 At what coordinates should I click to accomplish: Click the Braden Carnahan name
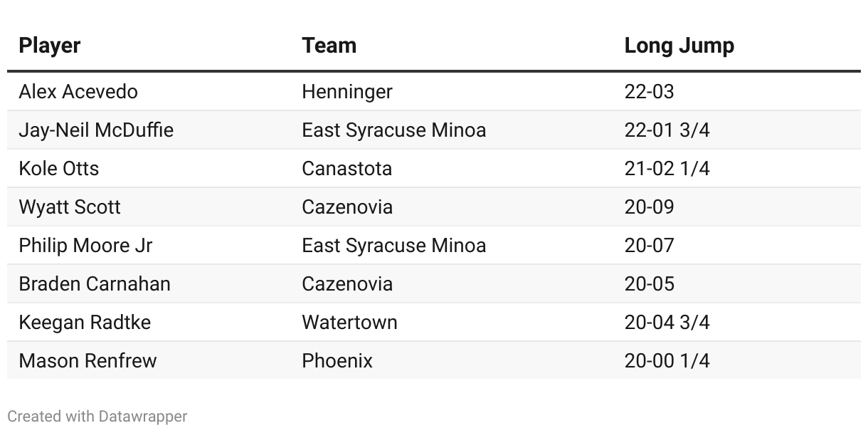pos(95,284)
